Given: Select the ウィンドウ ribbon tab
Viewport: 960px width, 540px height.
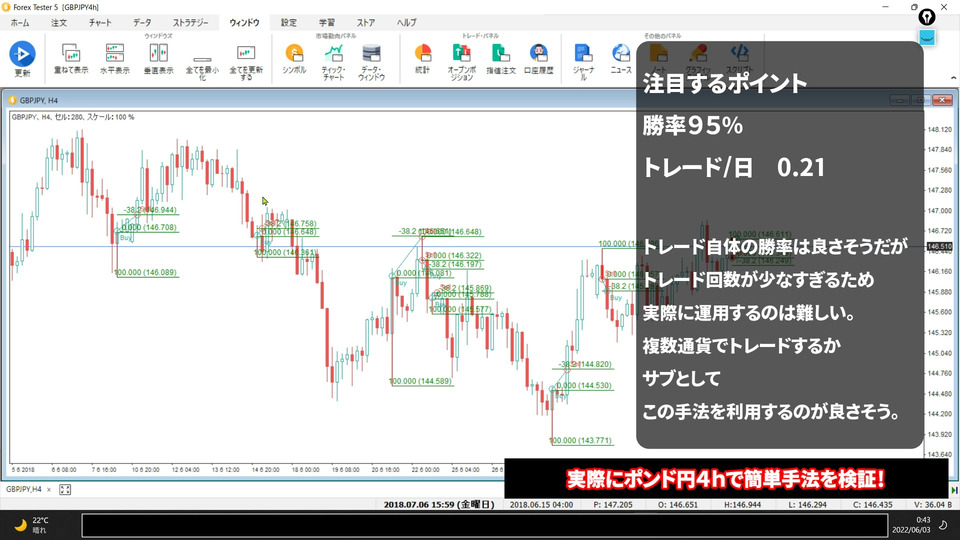Looking at the screenshot, I should click(244, 23).
